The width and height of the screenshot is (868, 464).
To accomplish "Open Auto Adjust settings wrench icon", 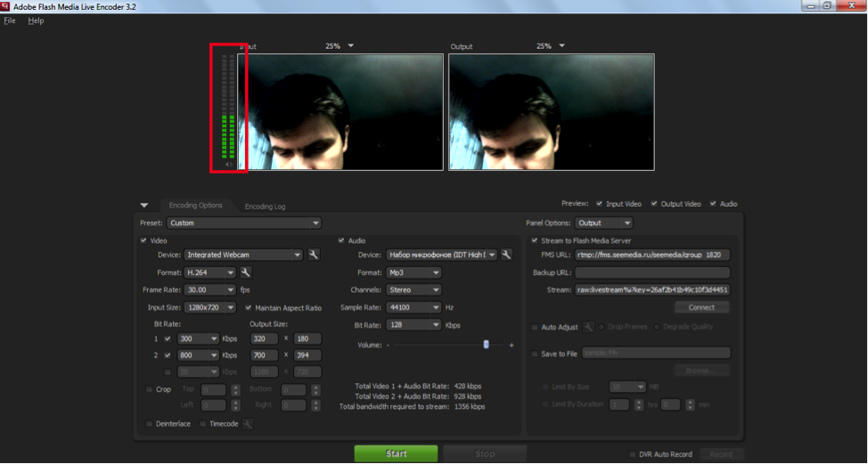I will tap(588, 327).
